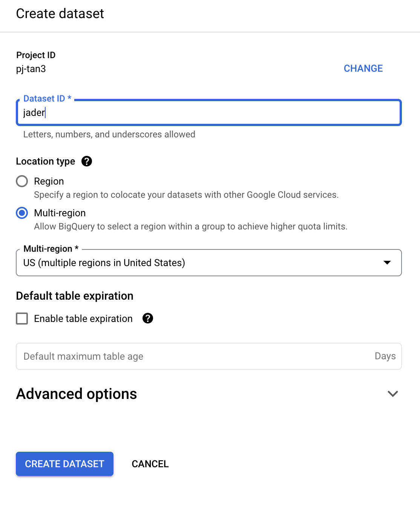This screenshot has width=420, height=508.
Task: Expand Advanced options using the chevron arrow
Action: point(393,394)
